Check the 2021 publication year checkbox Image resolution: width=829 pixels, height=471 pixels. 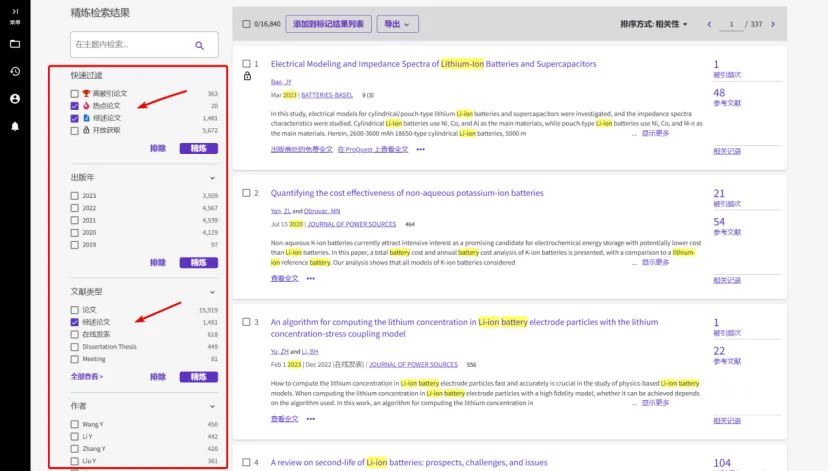[x=75, y=220]
